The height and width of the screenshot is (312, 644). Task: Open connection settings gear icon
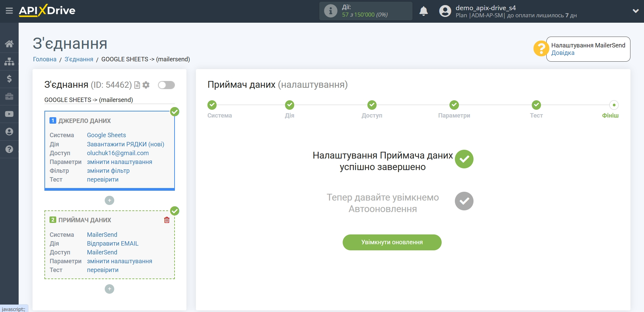(x=146, y=85)
